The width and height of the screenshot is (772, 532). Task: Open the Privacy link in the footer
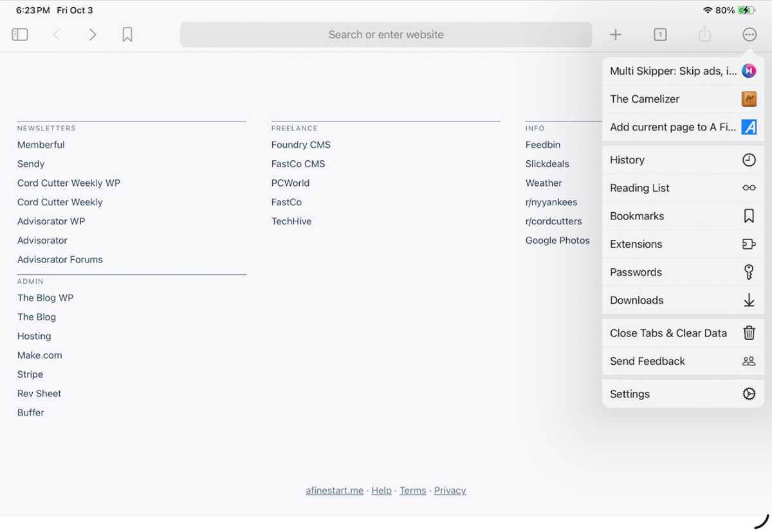[450, 490]
